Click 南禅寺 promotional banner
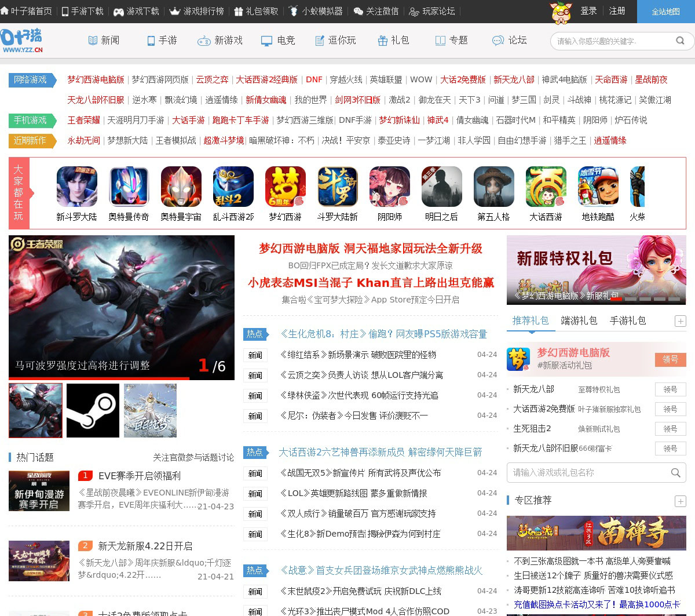The width and height of the screenshot is (695, 616). pos(597,533)
